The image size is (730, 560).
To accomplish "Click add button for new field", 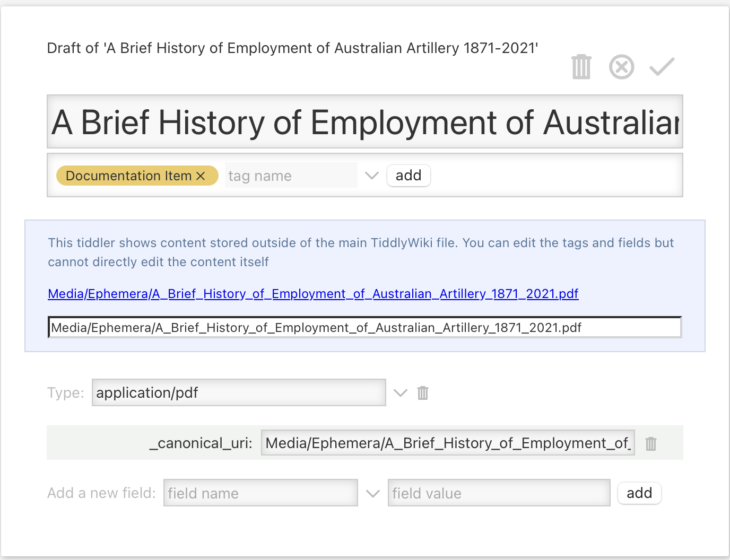I will 639,493.
